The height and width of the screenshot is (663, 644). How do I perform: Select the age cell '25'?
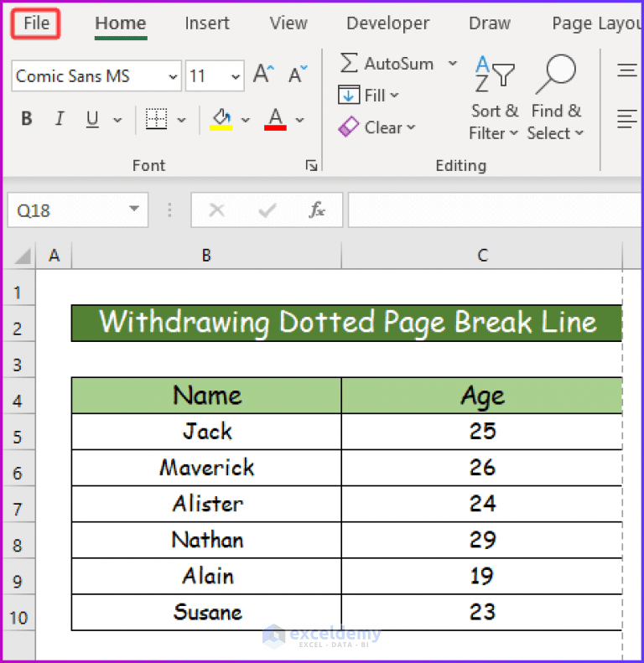click(482, 432)
